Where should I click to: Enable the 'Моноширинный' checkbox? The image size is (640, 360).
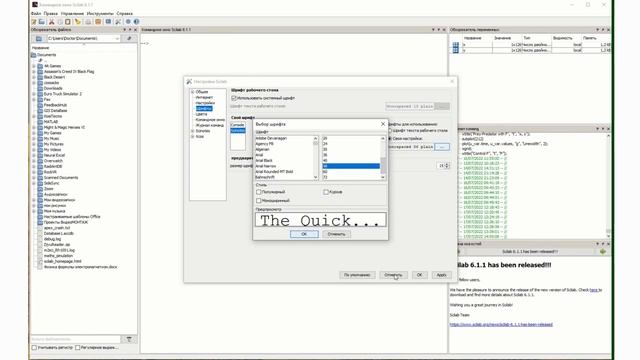[x=259, y=201]
